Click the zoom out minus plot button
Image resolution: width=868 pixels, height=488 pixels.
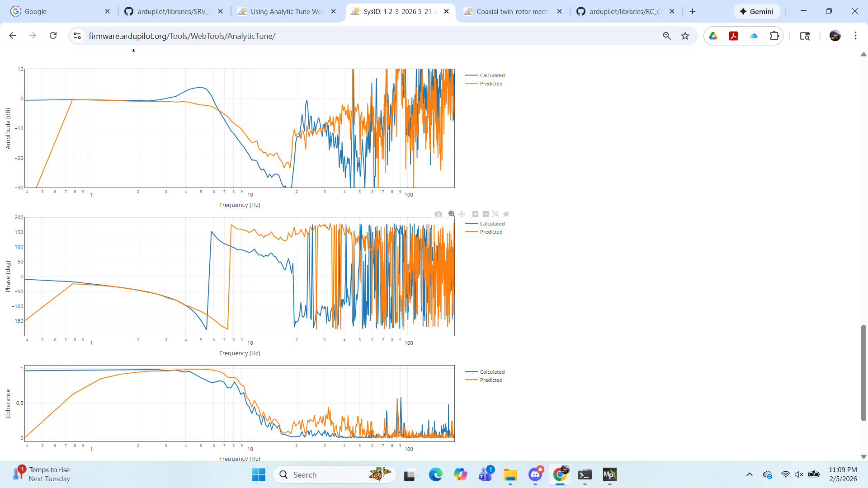486,214
